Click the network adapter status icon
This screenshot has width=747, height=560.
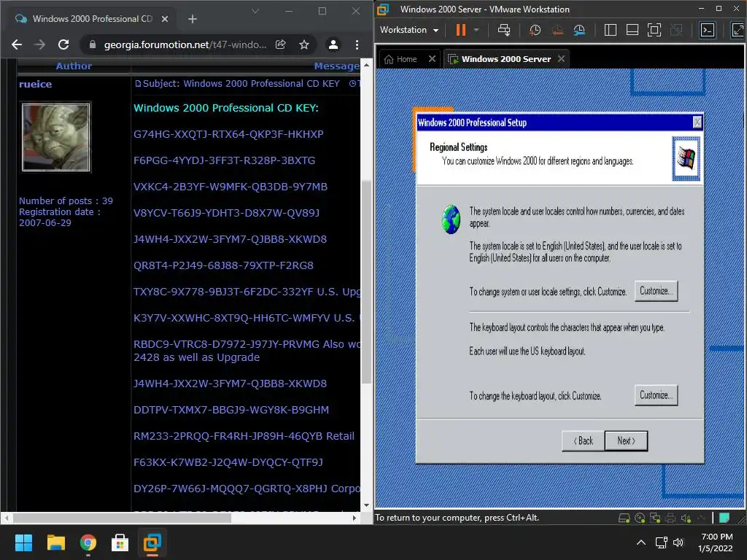(655, 518)
